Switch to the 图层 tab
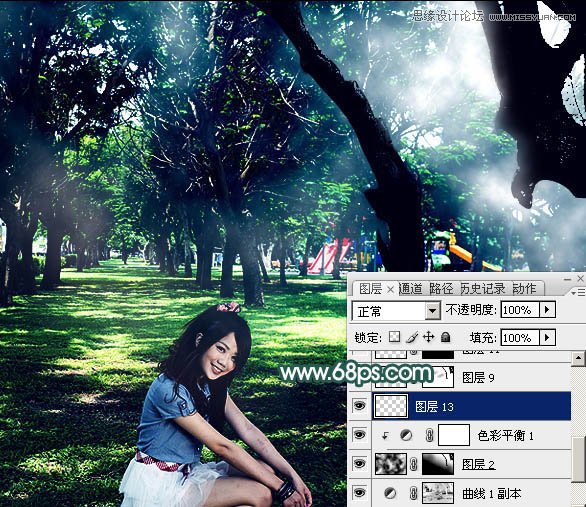This screenshot has width=586, height=507. pyautogui.click(x=370, y=289)
